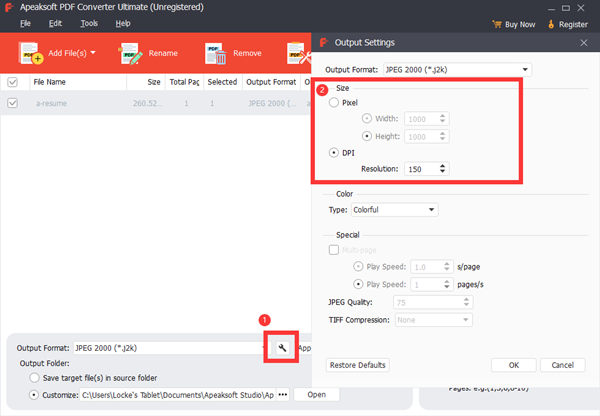This screenshot has height=416, width=600.
Task: Open the Edit menu
Action: tap(55, 23)
